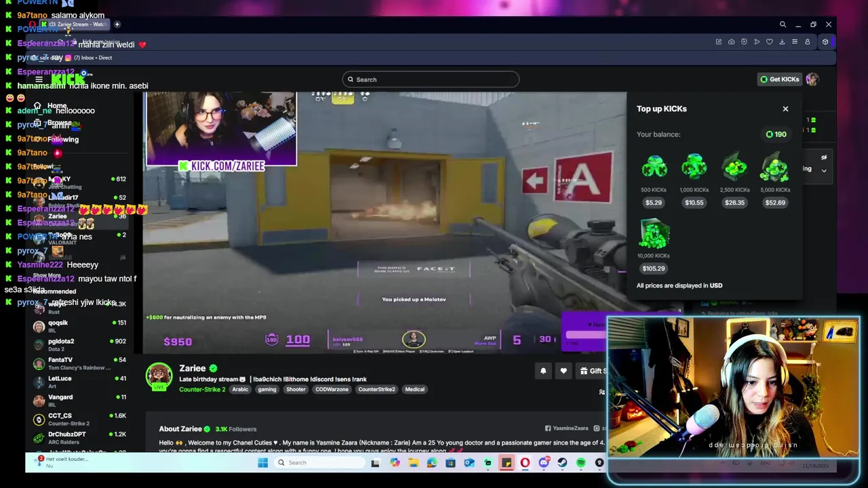The width and height of the screenshot is (868, 488).
Task: Click the Arabic tag
Action: 240,389
